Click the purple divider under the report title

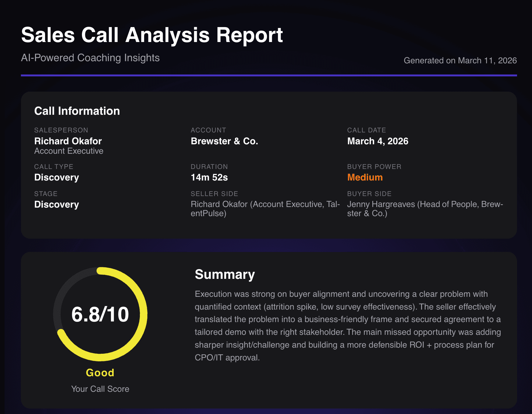coord(268,74)
